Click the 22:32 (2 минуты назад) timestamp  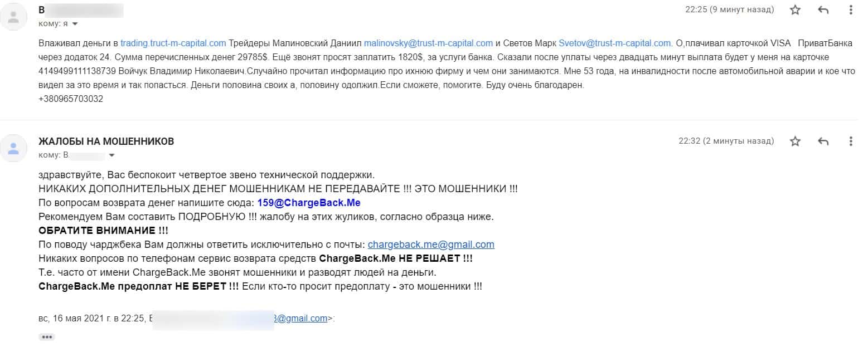pos(726,141)
